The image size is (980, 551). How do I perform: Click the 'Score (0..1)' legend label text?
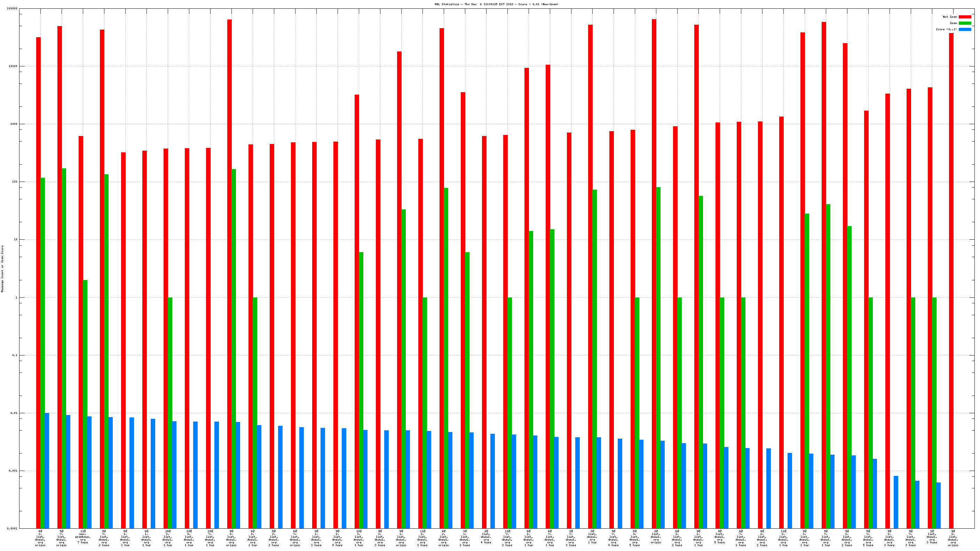point(946,29)
